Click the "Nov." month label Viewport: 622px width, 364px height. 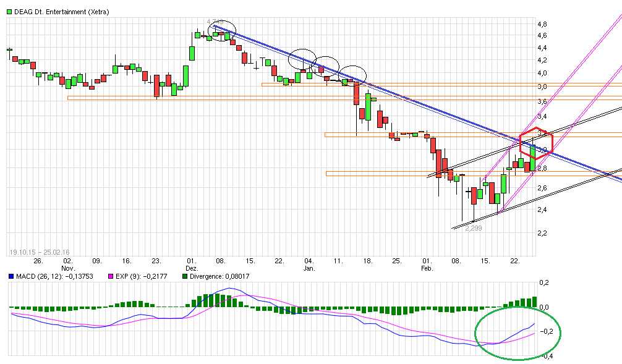tap(68, 268)
